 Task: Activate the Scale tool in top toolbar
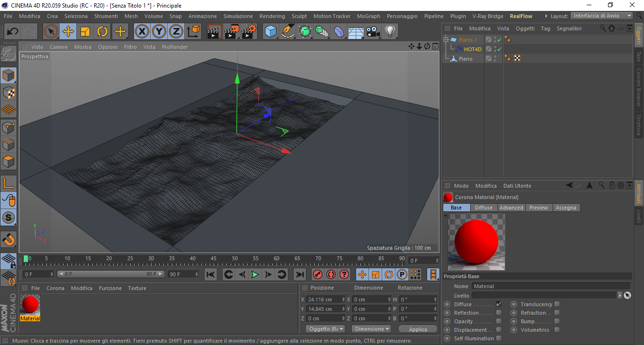[85, 32]
